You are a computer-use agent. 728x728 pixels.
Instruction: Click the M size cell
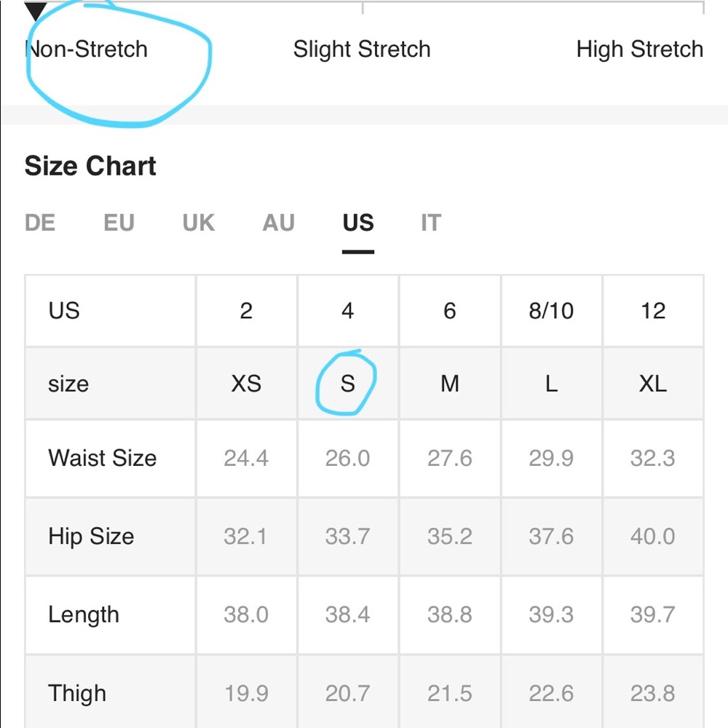[450, 384]
